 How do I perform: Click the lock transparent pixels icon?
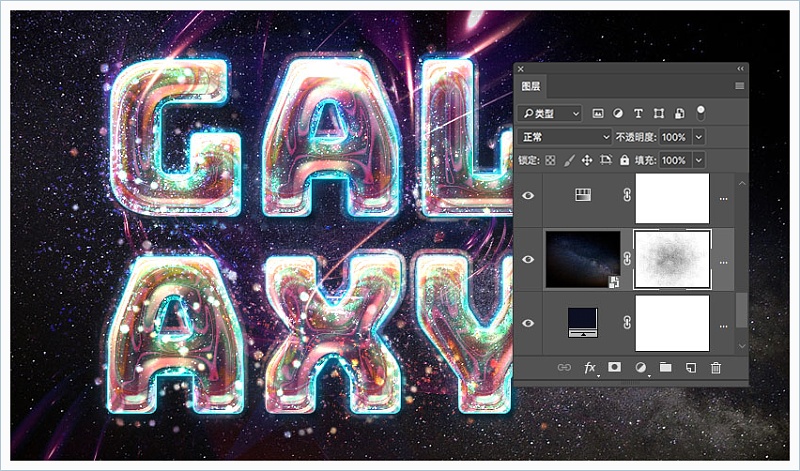[550, 160]
